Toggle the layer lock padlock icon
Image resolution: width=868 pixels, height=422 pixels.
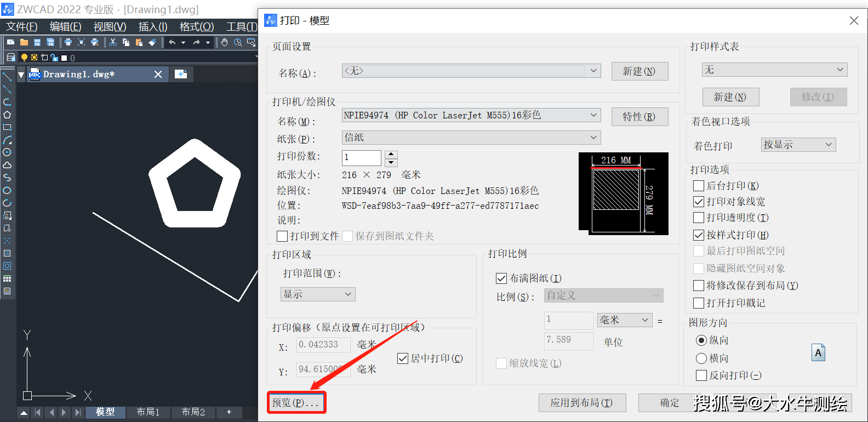[54, 57]
